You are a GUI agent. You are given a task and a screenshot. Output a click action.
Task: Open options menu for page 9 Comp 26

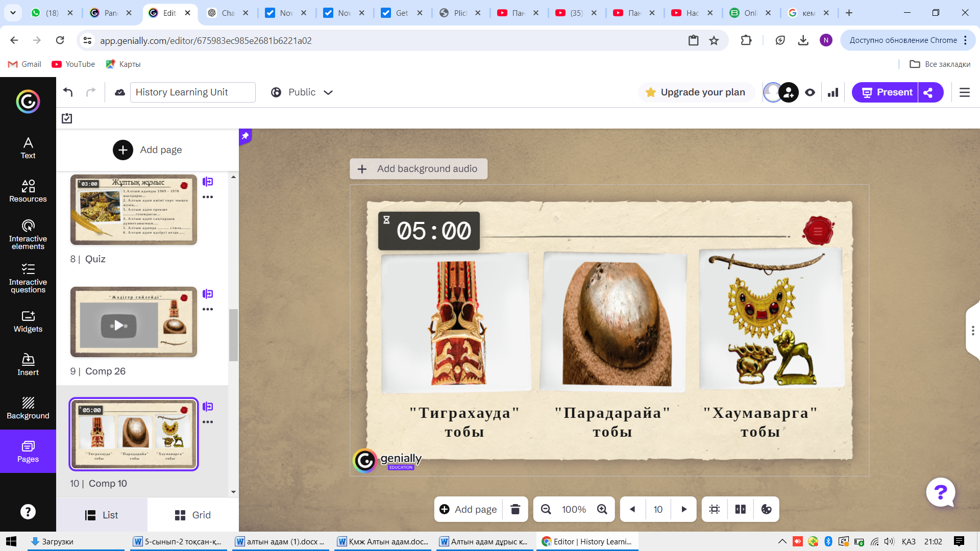click(x=208, y=309)
